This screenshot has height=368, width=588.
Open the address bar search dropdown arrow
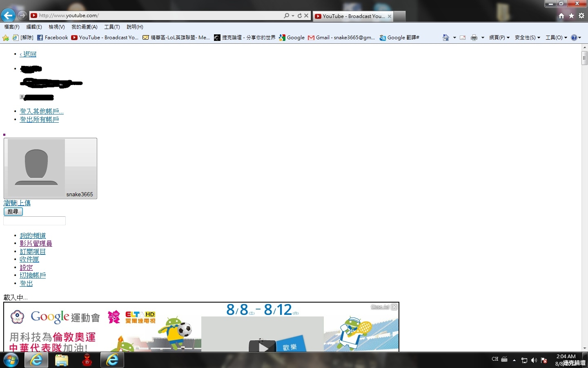point(293,16)
